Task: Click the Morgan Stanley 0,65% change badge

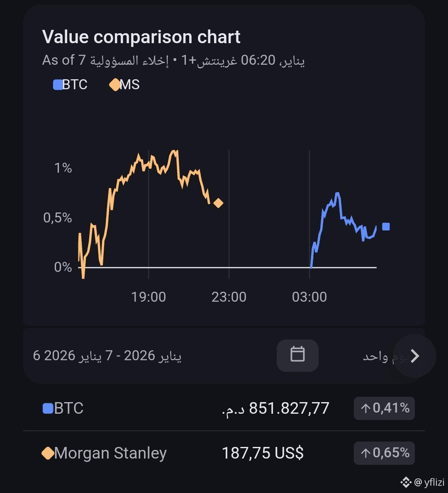Action: [384, 453]
